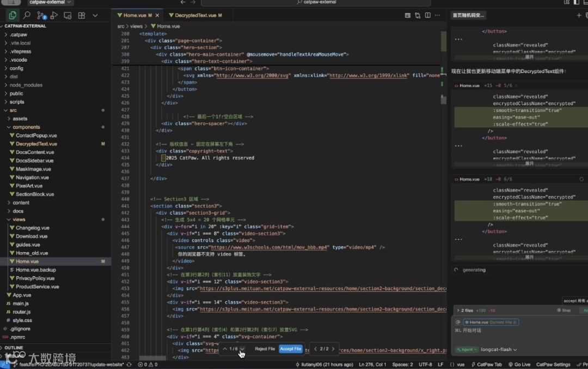The width and height of the screenshot is (588, 369).
Task: Open style.css in the explorer
Action: pyautogui.click(x=22, y=320)
